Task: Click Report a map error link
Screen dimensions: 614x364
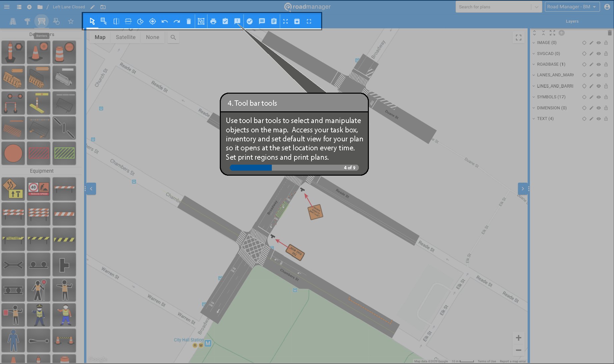Action: [x=513, y=361]
